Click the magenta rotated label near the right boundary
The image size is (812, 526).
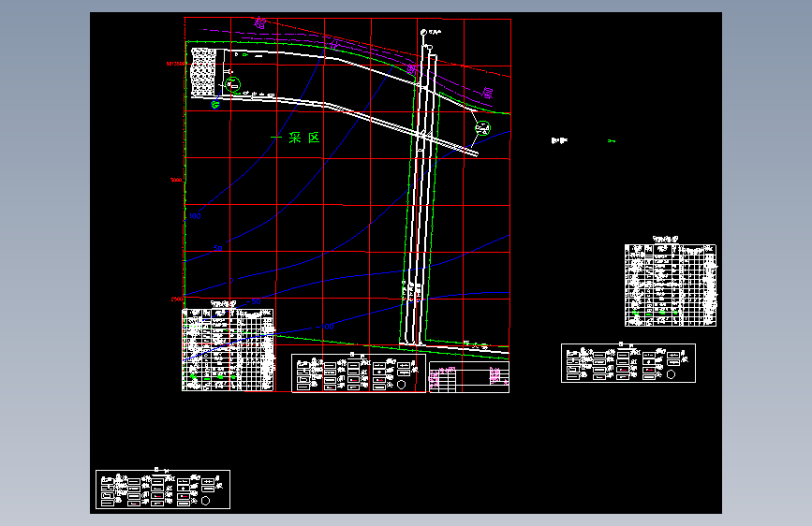point(487,93)
